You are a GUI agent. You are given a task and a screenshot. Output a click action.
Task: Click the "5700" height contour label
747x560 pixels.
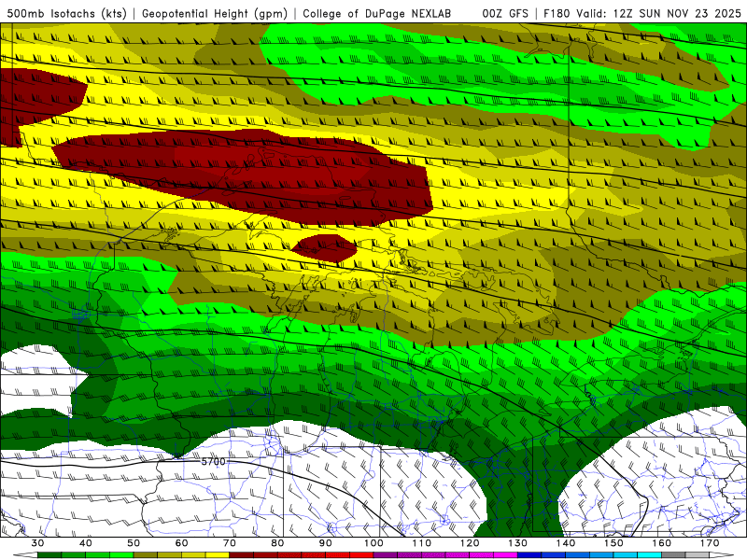[x=214, y=461]
